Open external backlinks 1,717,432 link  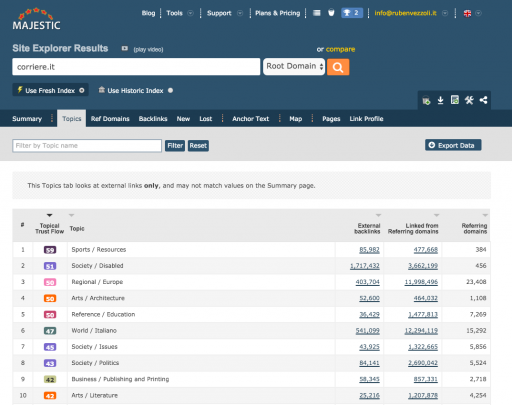click(x=365, y=266)
